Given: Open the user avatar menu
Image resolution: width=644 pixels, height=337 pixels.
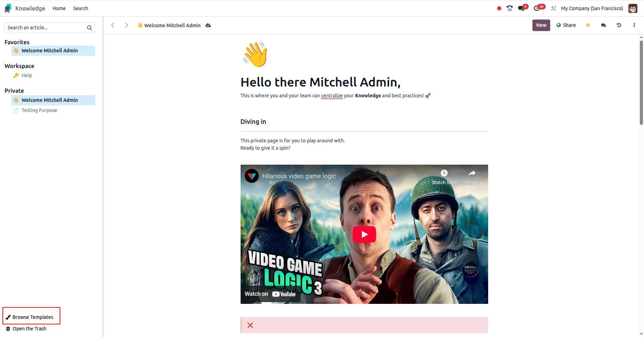Looking at the screenshot, I should (633, 8).
